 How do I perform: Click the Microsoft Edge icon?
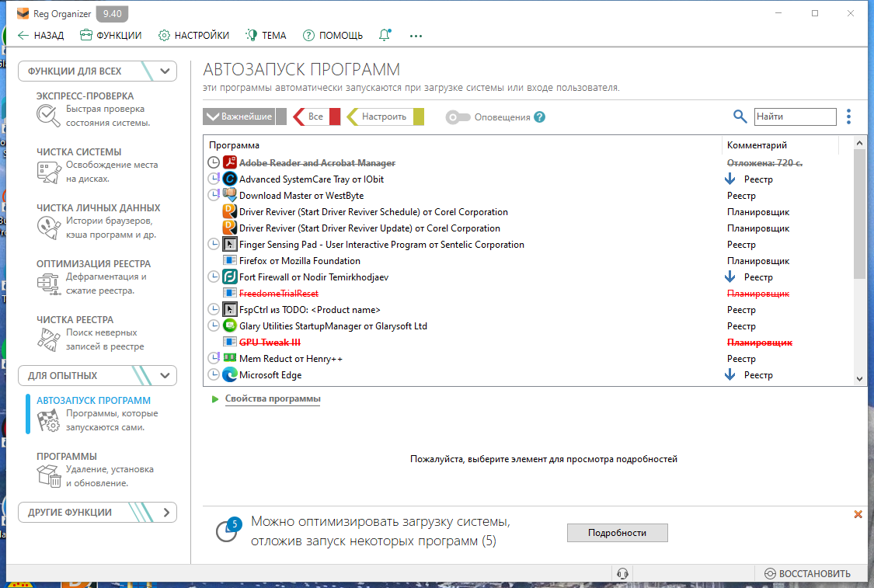[230, 375]
